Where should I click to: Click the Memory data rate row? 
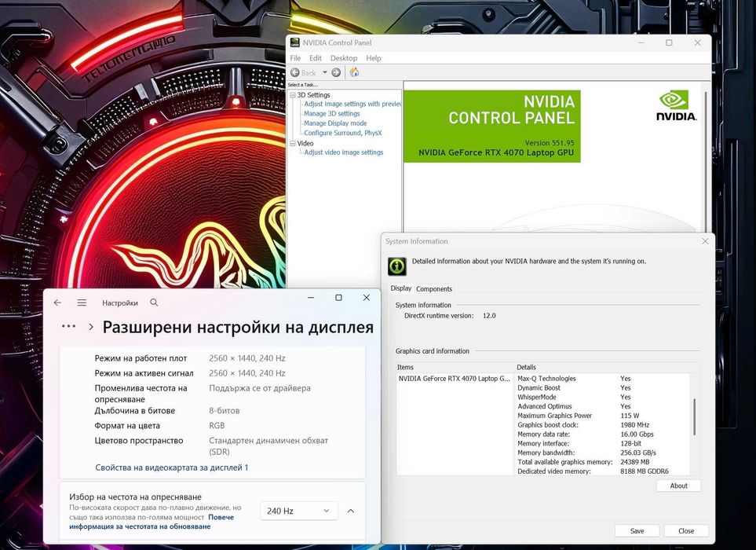coord(603,434)
